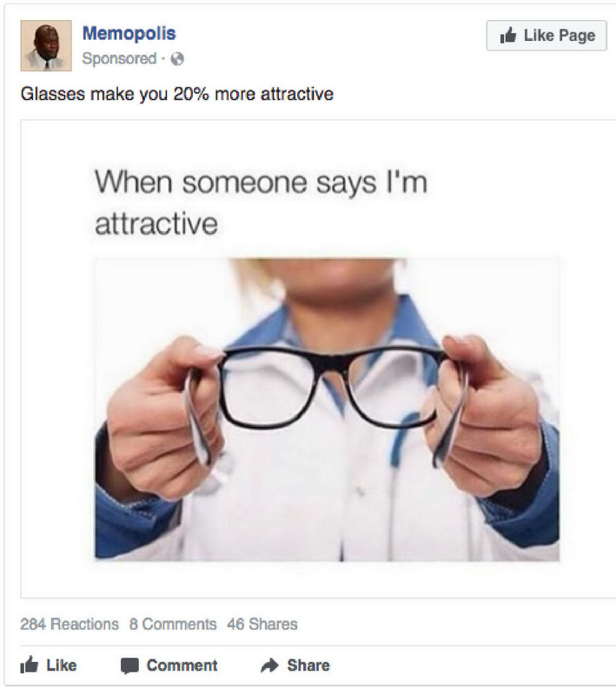The width and height of the screenshot is (616, 695).
Task: Open the 8 Comments link
Action: [173, 624]
